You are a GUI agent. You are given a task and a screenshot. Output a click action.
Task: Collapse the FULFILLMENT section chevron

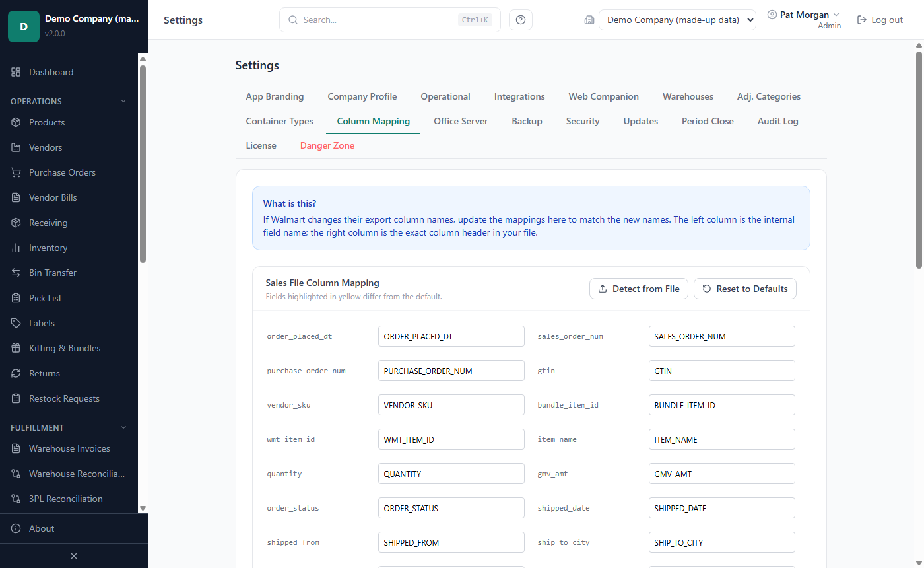[x=123, y=427]
